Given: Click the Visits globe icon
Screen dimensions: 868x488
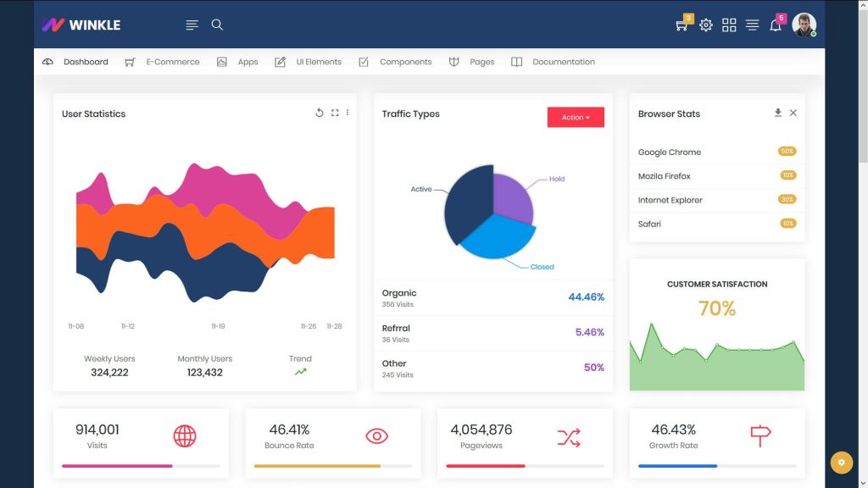Looking at the screenshot, I should 185,435.
